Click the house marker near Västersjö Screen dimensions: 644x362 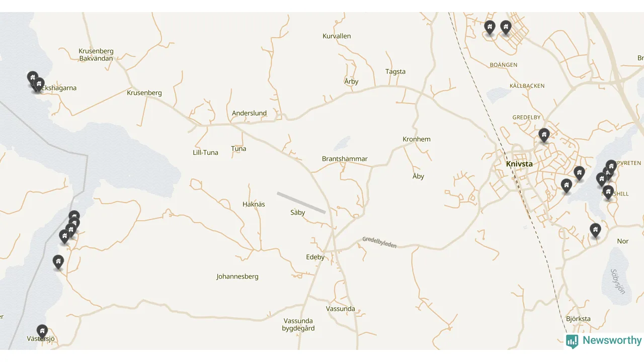tap(42, 331)
